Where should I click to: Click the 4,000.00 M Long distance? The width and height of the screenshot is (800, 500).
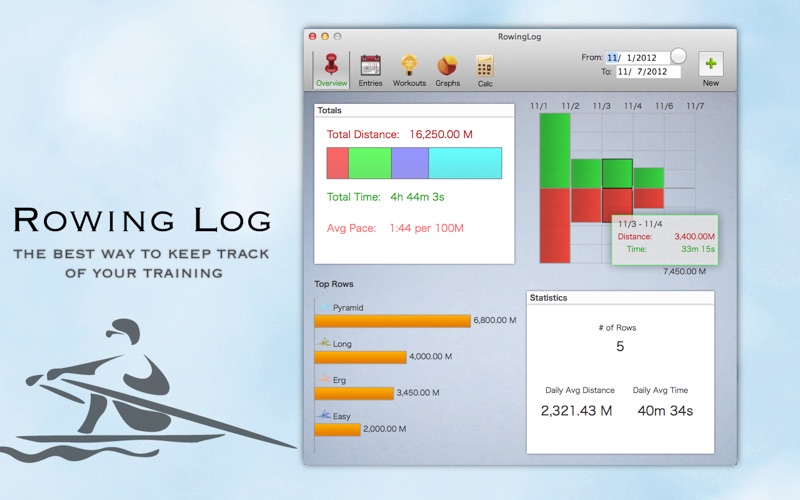pos(431,357)
